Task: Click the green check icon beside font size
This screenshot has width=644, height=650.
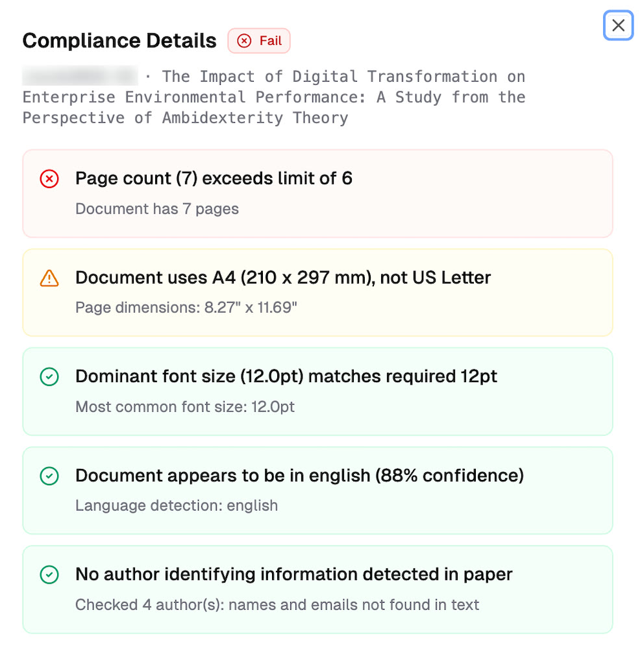Action: 49,377
